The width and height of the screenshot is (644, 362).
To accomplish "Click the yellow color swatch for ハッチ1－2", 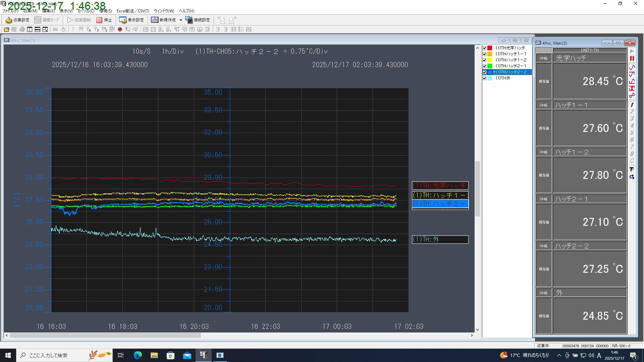I will [490, 60].
